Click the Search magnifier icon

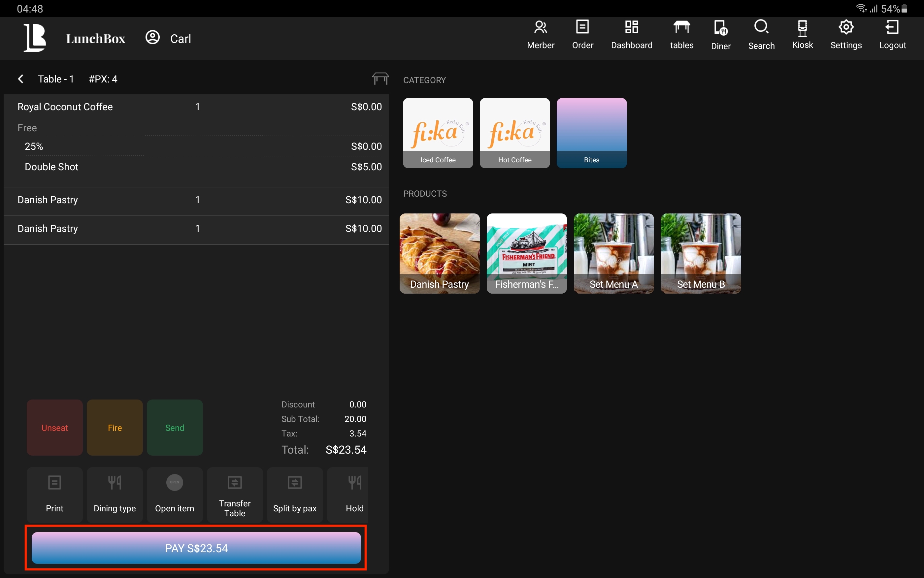761,34
